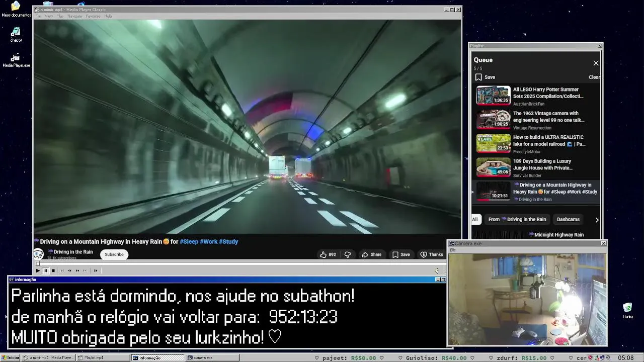Click the #Study hashtag in the title
The height and width of the screenshot is (362, 644).
[x=228, y=242]
